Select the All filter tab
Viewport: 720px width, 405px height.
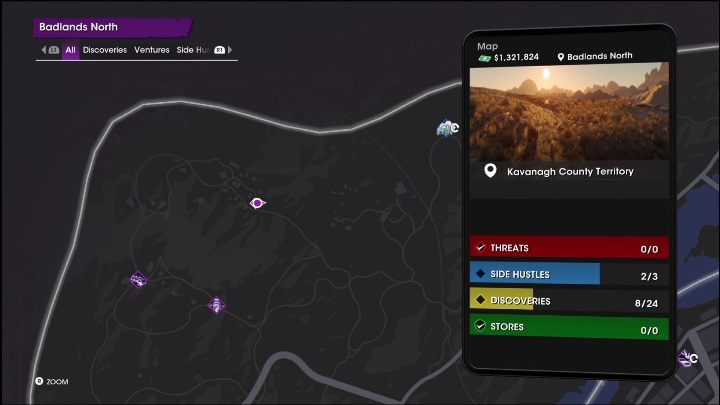click(x=70, y=50)
